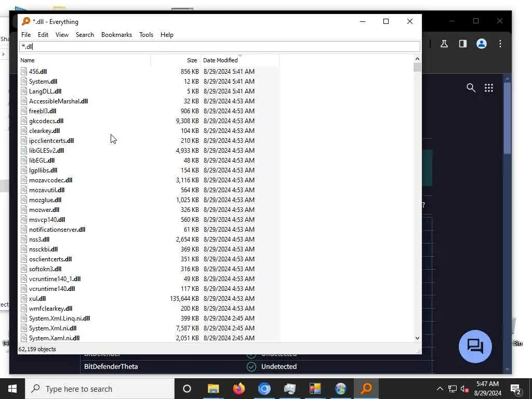532x399 pixels.
Task: Select the nss3.dll file name
Action: [39, 239]
